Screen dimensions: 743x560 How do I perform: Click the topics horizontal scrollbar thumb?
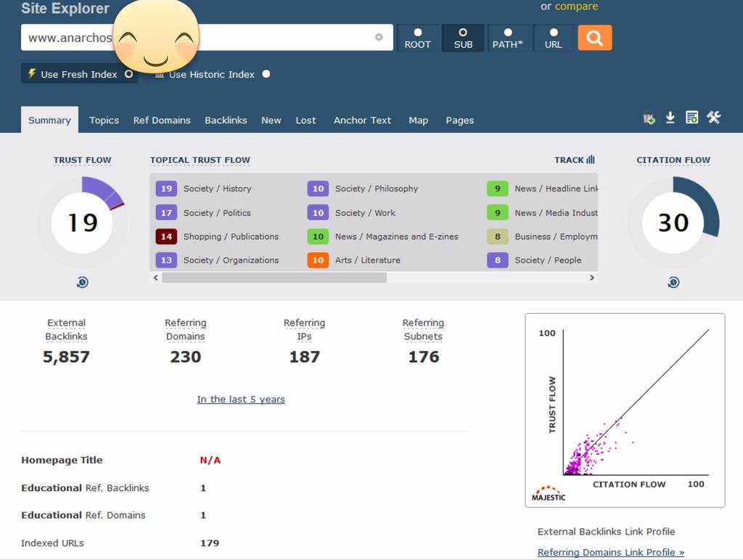pos(274,278)
